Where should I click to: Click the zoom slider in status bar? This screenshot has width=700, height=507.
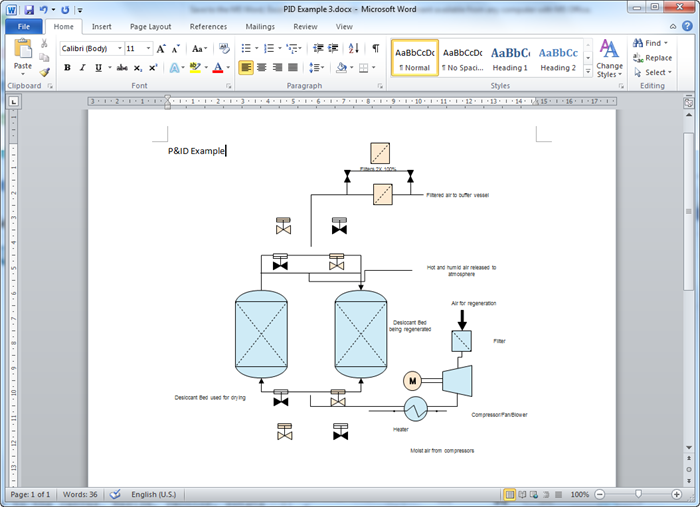coord(638,495)
